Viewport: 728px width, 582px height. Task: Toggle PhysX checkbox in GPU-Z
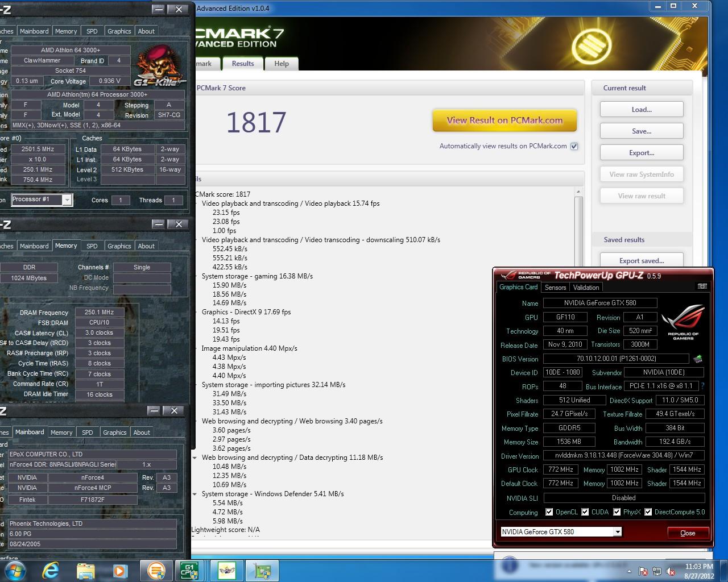tap(617, 512)
